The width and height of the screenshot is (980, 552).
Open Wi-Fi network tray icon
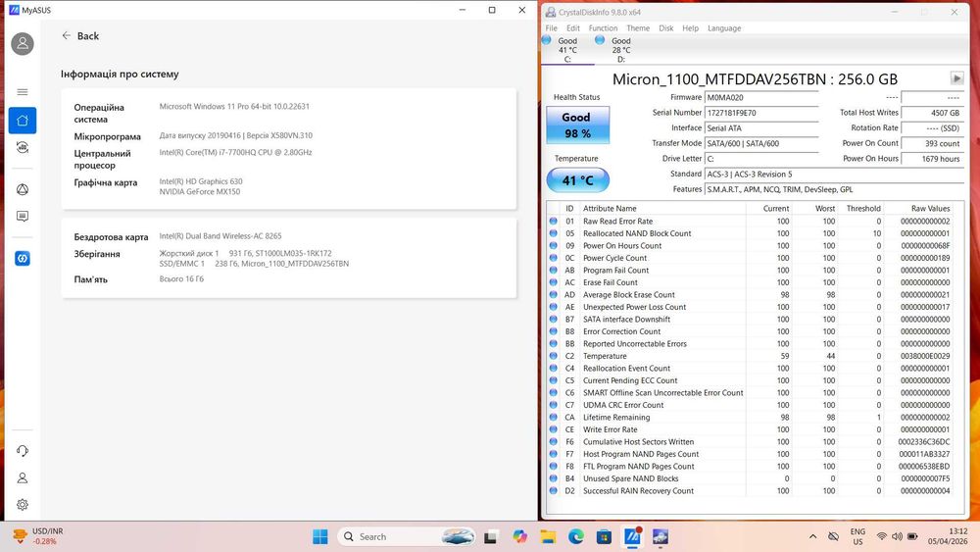coord(882,536)
